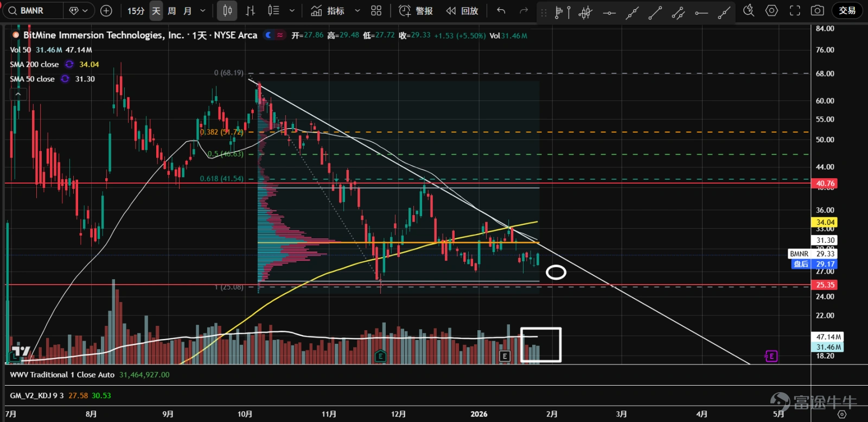Screen dimensions: 868x422
Task: Expand the timeframe interval dropdown arrow
Action: (x=203, y=10)
